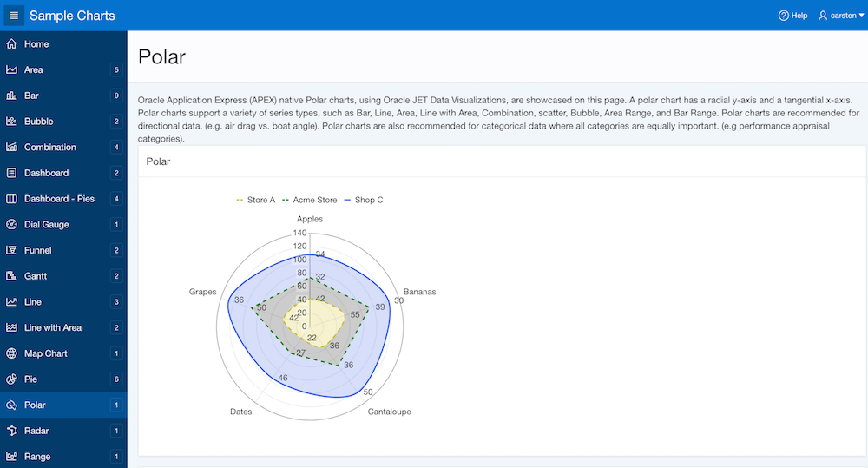The width and height of the screenshot is (868, 468).
Task: Click the Home icon in sidebar
Action: coord(11,44)
